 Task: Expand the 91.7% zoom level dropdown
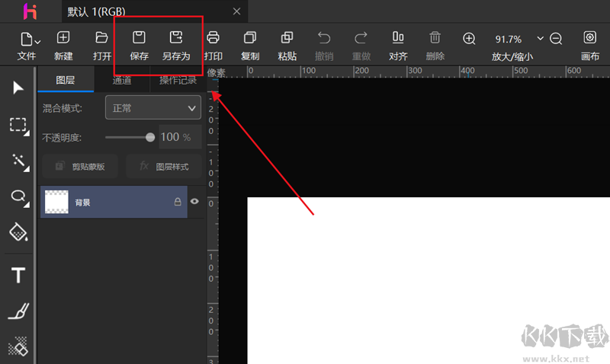click(540, 38)
